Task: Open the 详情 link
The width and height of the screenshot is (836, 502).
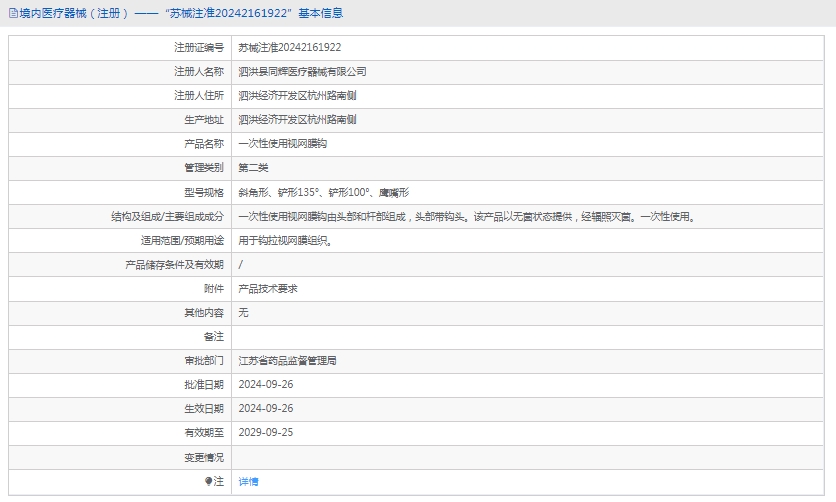Action: [x=248, y=481]
